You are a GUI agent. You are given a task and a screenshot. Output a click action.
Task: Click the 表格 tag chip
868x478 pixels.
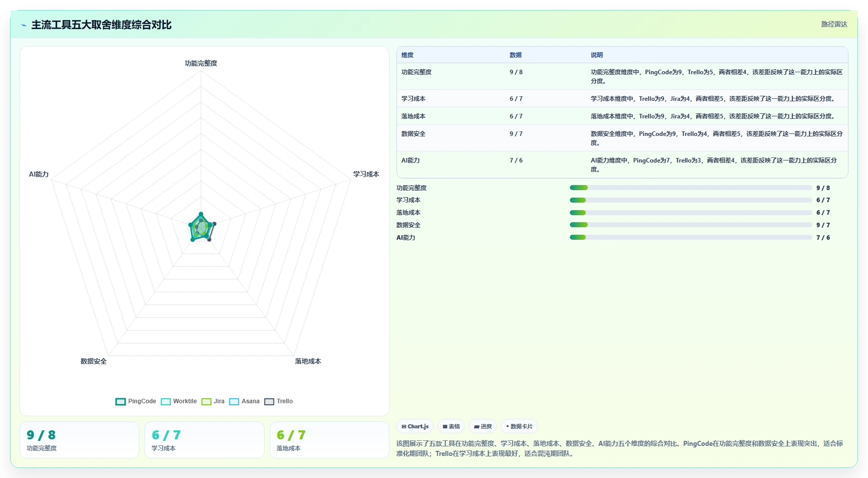451,426
